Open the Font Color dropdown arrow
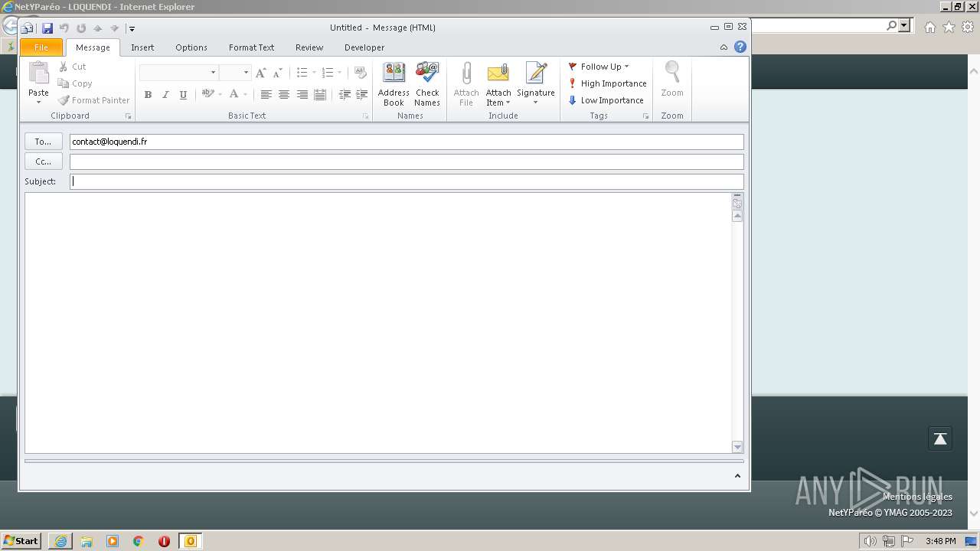Screen dimensions: 980x551 pyautogui.click(x=246, y=95)
